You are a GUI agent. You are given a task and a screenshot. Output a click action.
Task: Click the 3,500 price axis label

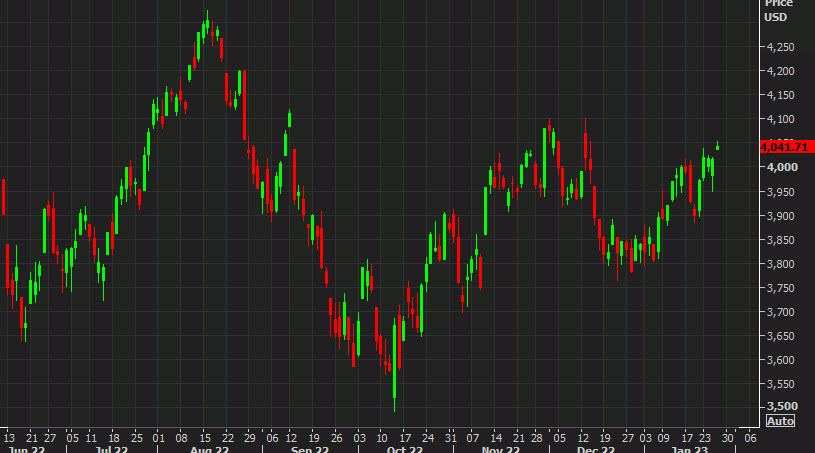coord(782,406)
